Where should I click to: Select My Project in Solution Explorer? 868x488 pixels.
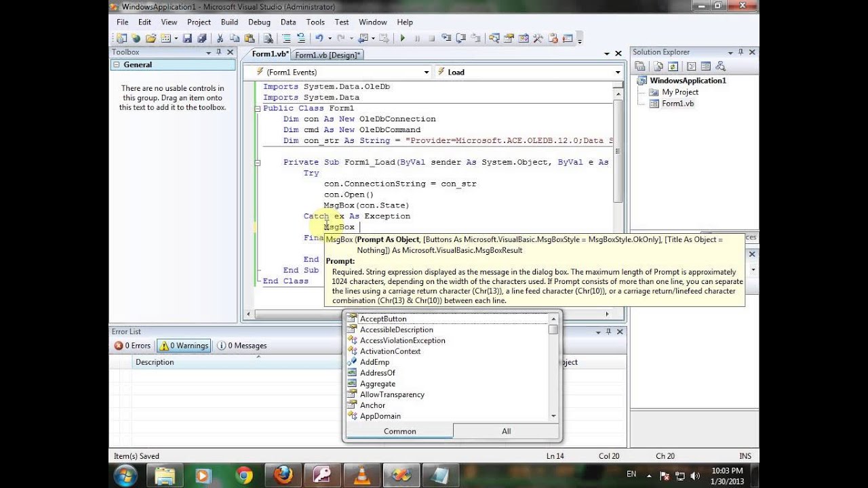680,92
